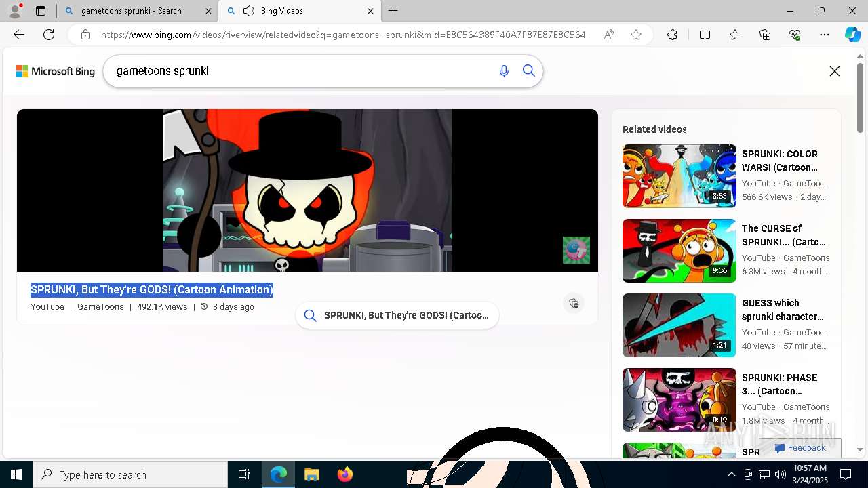This screenshot has width=868, height=488.
Task: Click the Feedback button
Action: [x=800, y=448]
